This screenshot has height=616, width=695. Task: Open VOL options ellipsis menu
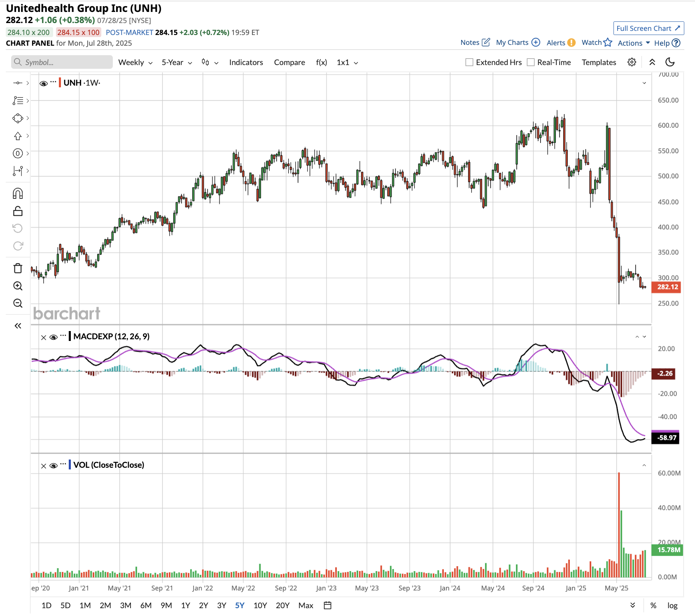pos(63,464)
